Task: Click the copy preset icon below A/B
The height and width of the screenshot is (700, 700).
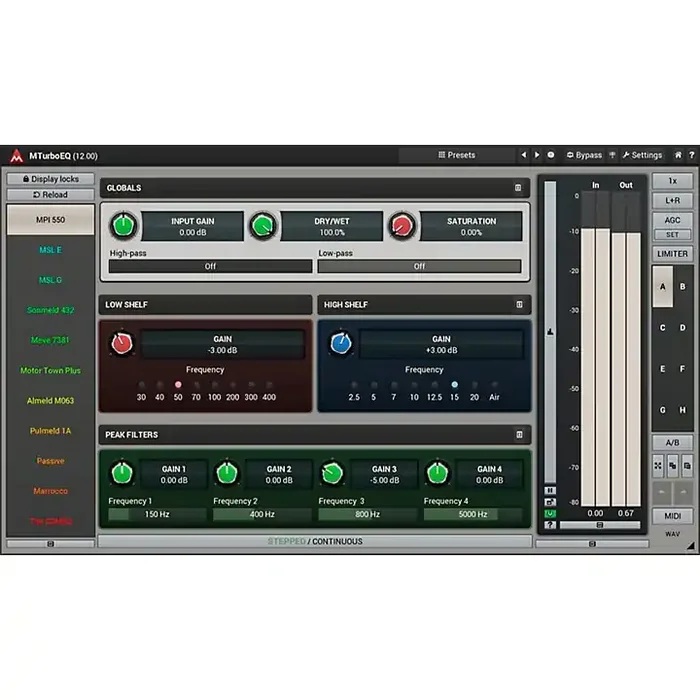Action: (673, 466)
